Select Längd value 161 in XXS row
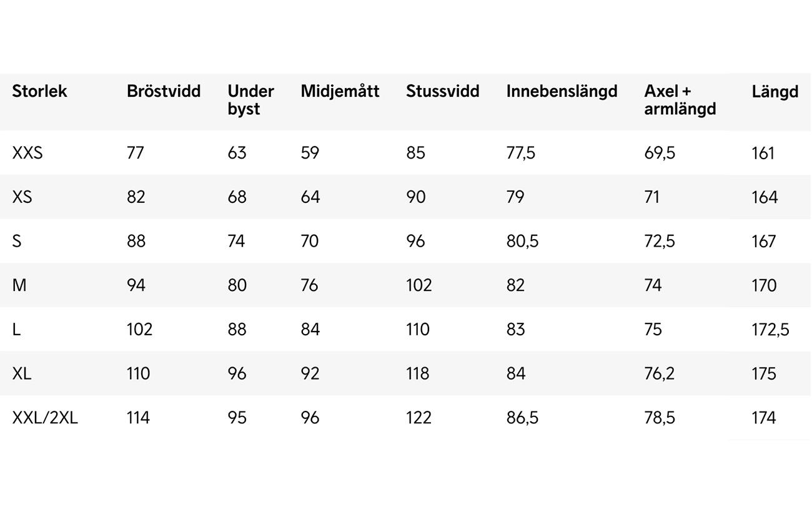This screenshot has height=512, width=812. tap(763, 153)
